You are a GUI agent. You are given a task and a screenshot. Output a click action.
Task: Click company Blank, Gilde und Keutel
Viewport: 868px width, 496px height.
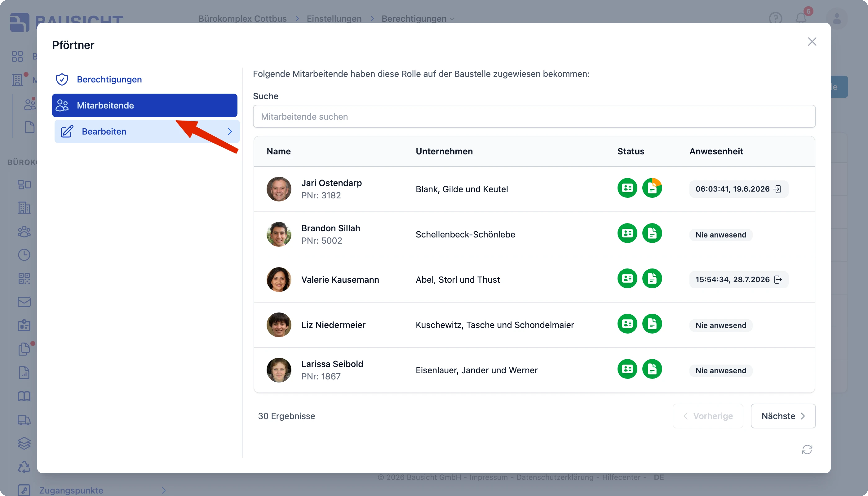pyautogui.click(x=462, y=189)
